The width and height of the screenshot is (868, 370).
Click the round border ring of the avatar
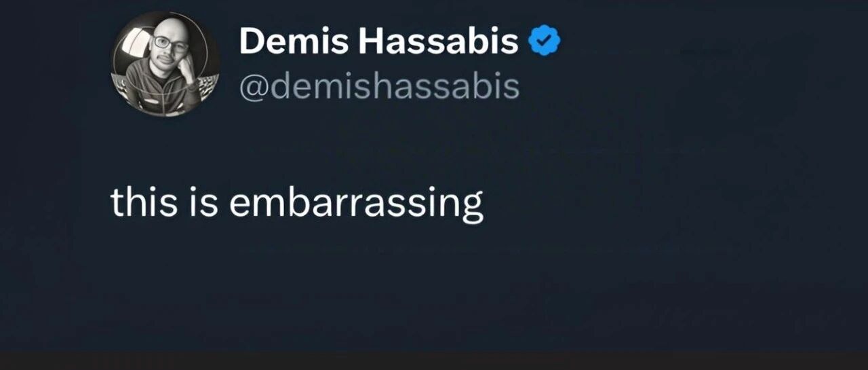[165, 12]
